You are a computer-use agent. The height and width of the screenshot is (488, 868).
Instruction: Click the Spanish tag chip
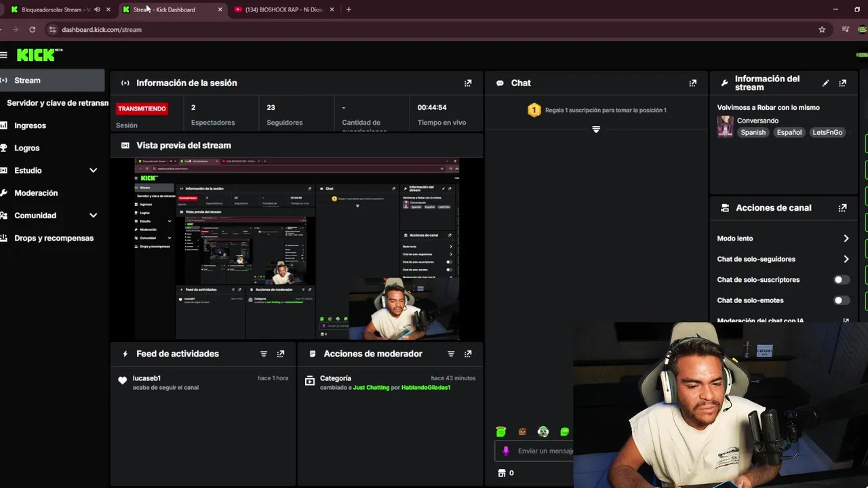coord(753,132)
